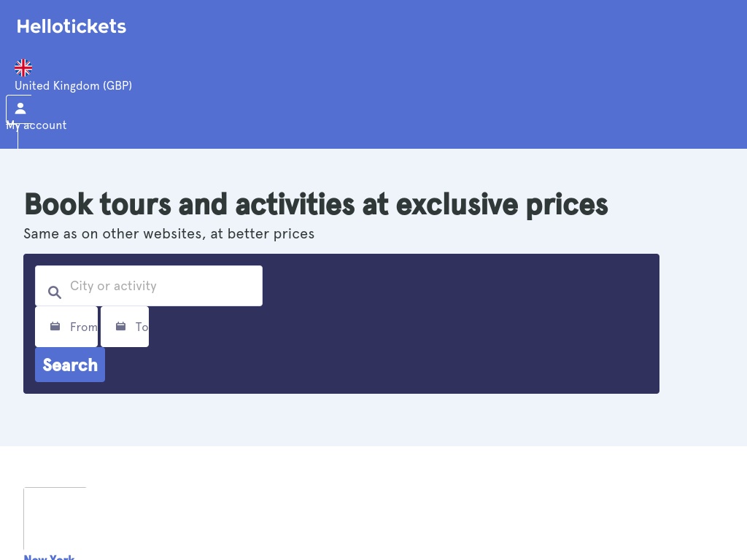Open the From date picker field

coord(82,327)
